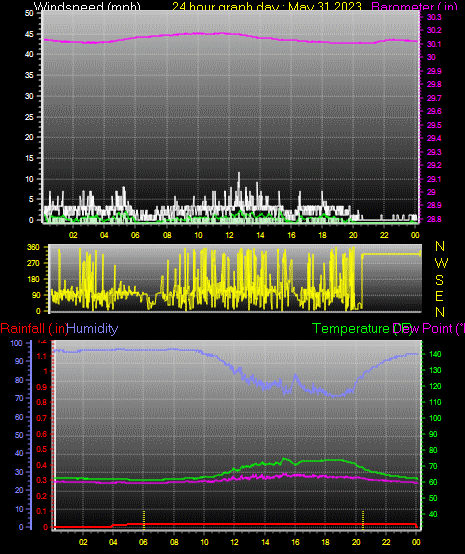Click the magenta "Dew Point" label
The width and height of the screenshot is (465, 554).
point(423,329)
